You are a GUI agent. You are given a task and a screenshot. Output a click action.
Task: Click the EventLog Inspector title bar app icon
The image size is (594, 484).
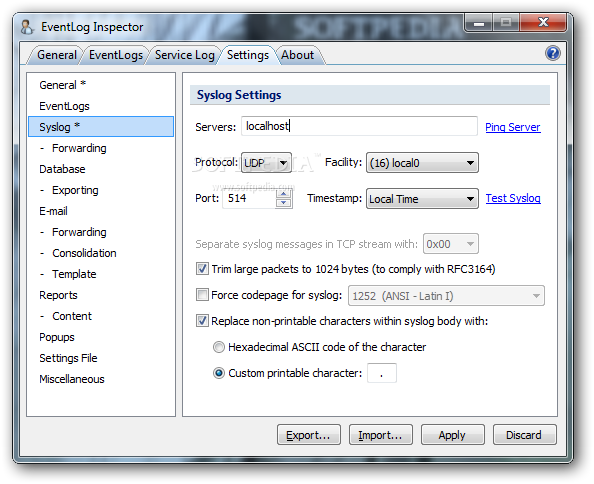pyautogui.click(x=27, y=27)
